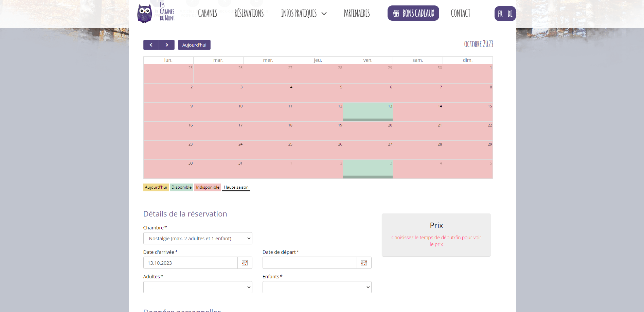644x312 pixels.
Task: Click the gift icon in Bons Cadeaux
Action: (x=396, y=13)
